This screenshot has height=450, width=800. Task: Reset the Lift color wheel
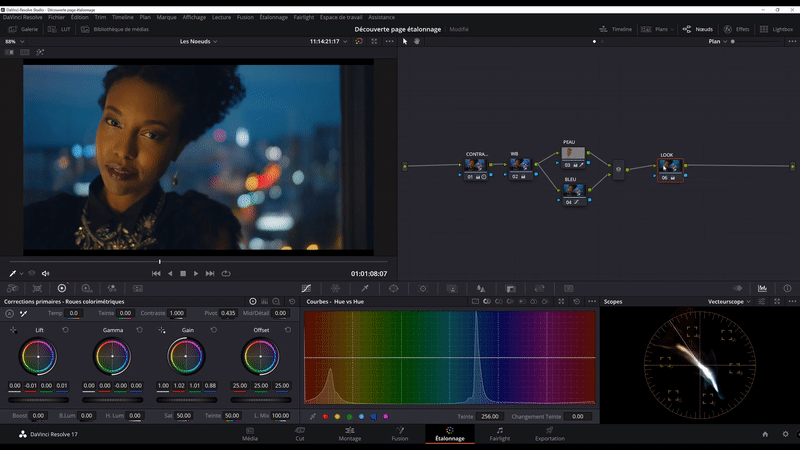(x=66, y=329)
